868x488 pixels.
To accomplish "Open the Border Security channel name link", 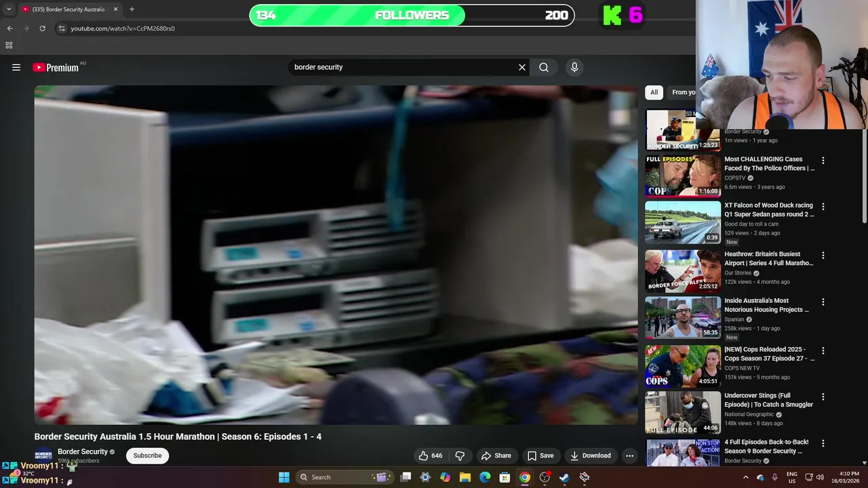I will coord(83,451).
